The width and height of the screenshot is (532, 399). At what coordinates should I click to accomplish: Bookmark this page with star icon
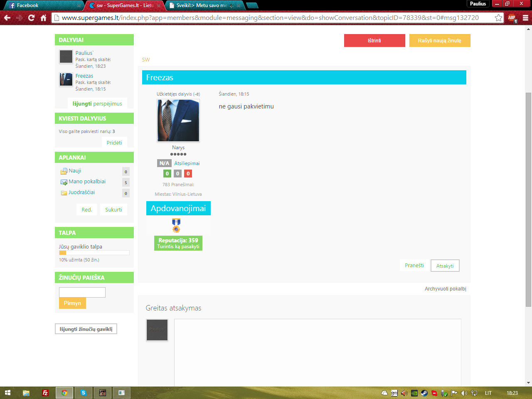[x=498, y=18]
